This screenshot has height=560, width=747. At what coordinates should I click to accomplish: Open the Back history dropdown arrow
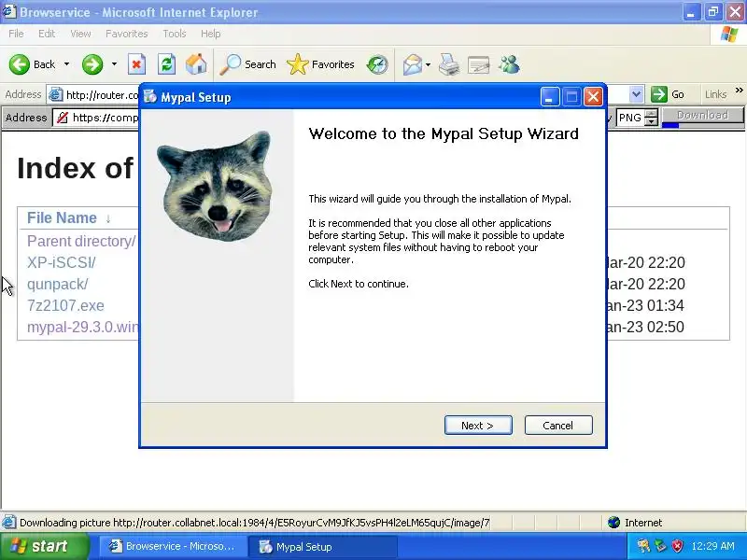click(x=66, y=64)
